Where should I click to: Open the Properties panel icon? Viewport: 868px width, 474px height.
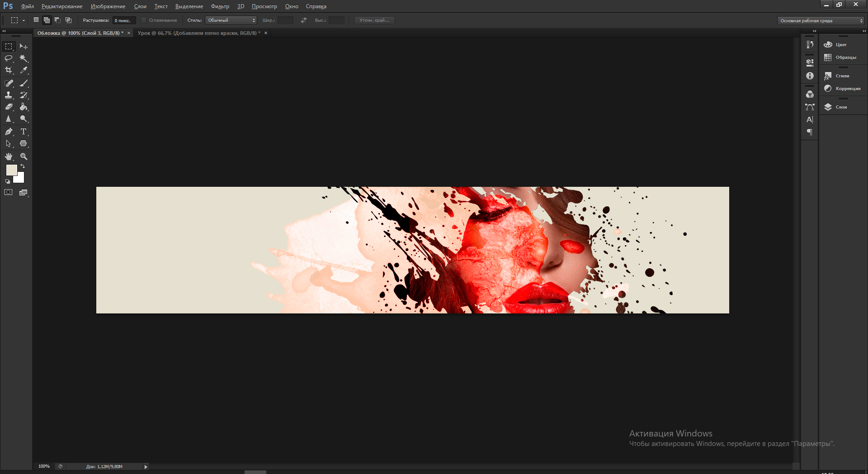[x=810, y=63]
